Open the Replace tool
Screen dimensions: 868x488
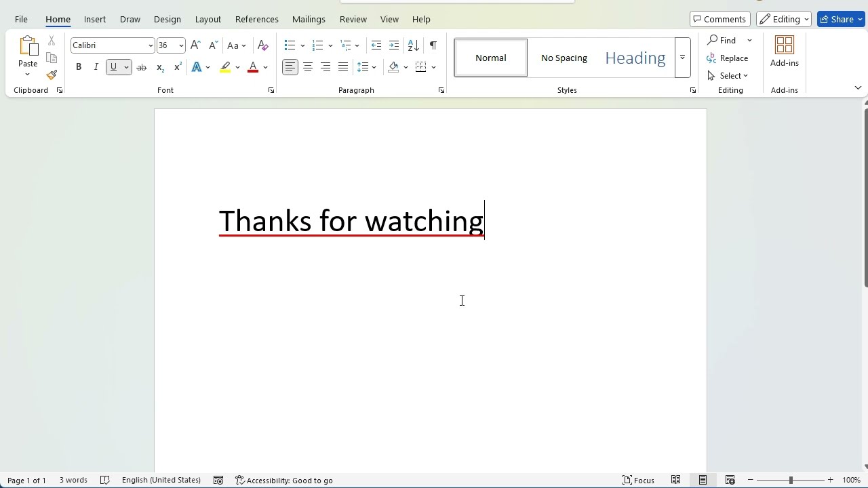pos(728,58)
